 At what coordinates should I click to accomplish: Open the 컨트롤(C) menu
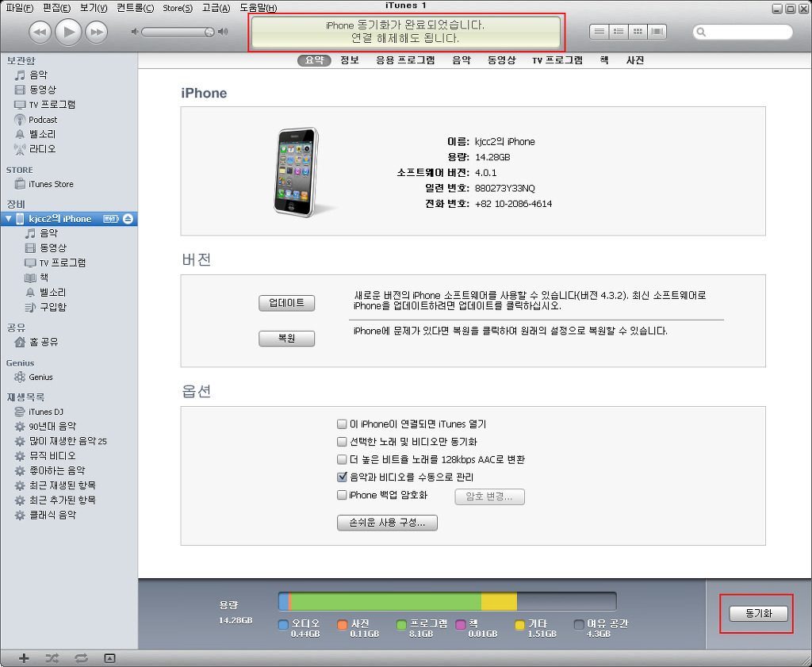(135, 8)
